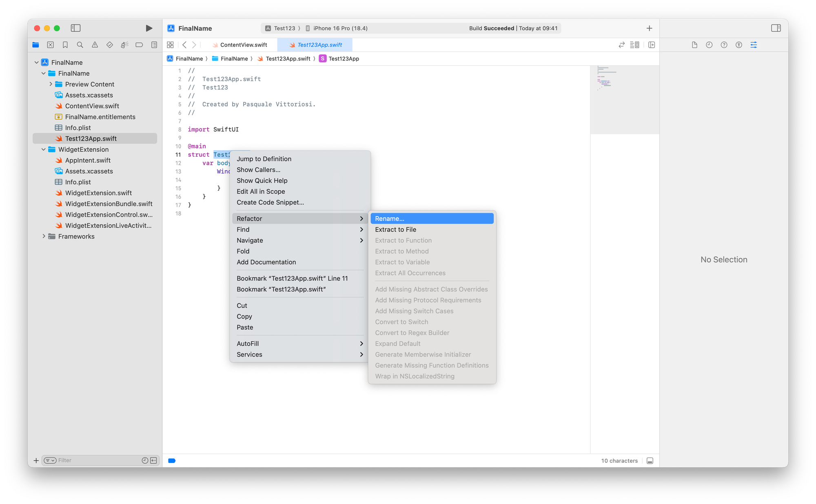Open the source control navigator icon
The height and width of the screenshot is (504, 816).
click(51, 45)
